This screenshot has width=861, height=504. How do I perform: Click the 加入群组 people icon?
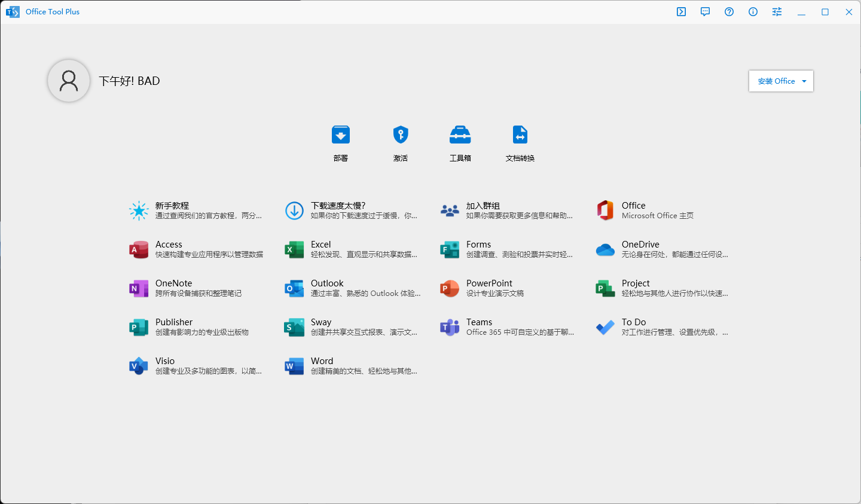tap(450, 210)
